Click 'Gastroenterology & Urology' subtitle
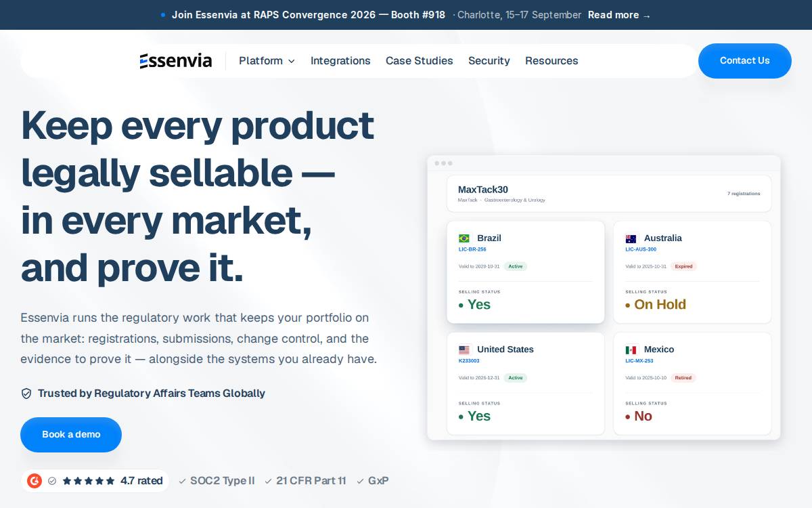Screen dimensions: 812x508 coord(515,200)
